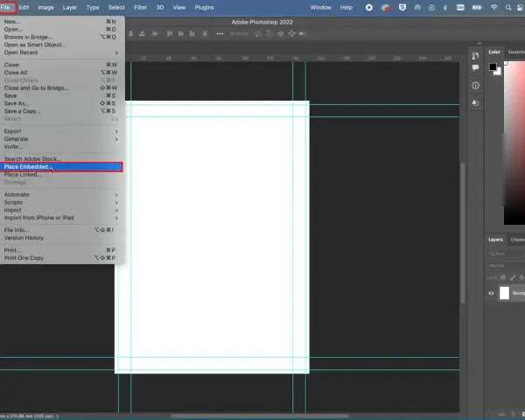Expand status bar info arrow
The image size is (525, 420).
(x=57, y=416)
